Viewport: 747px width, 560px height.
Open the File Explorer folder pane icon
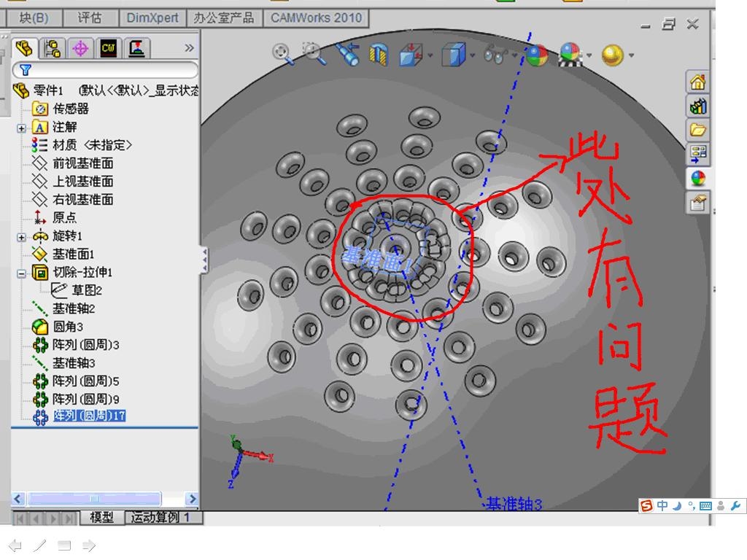(x=698, y=130)
